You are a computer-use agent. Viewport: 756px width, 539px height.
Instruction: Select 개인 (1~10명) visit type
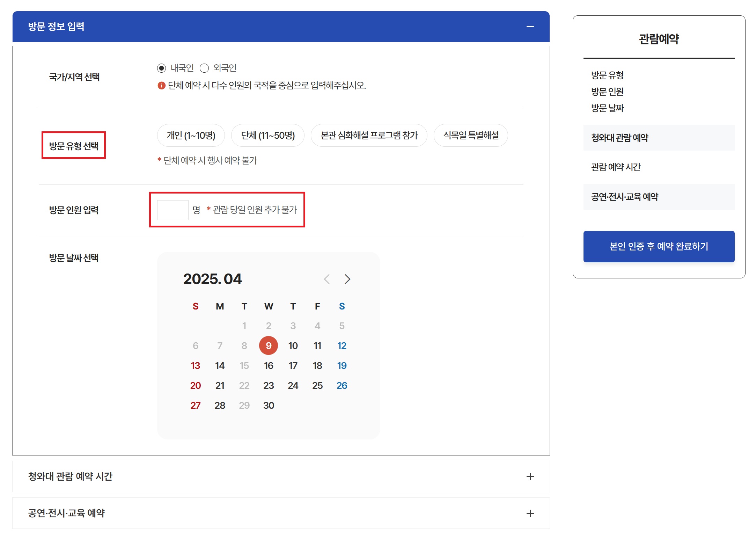(191, 136)
